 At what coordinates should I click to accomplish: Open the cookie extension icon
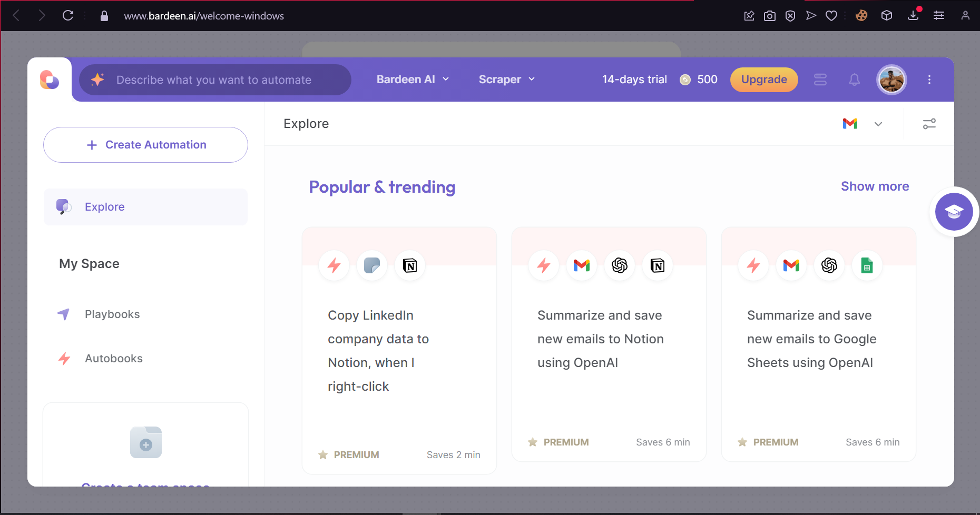click(x=861, y=16)
